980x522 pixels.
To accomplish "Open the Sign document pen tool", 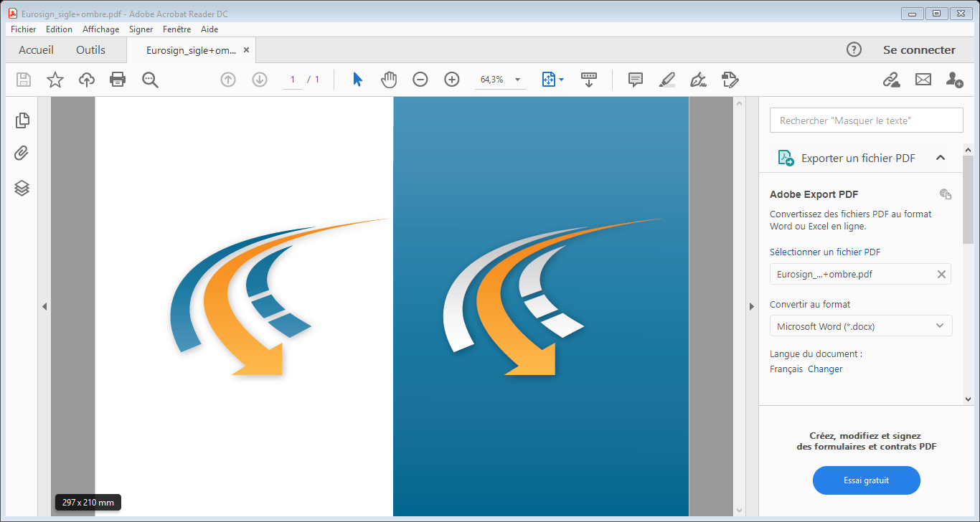I will click(x=698, y=80).
